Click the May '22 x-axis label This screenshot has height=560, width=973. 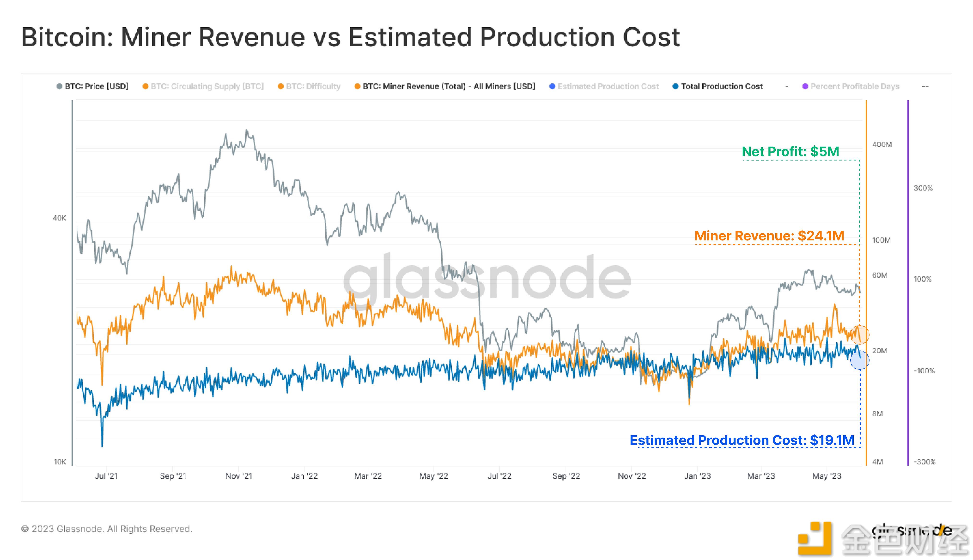pyautogui.click(x=434, y=476)
